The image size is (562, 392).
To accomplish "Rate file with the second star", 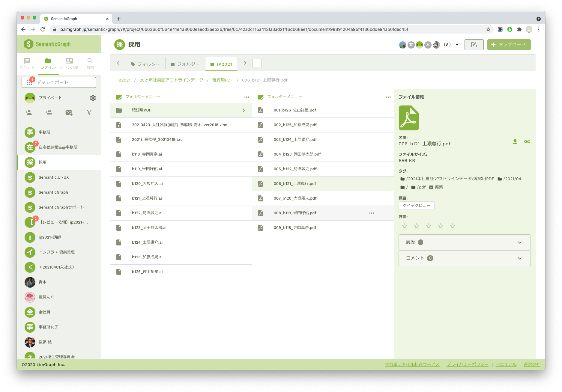I will click(x=417, y=226).
